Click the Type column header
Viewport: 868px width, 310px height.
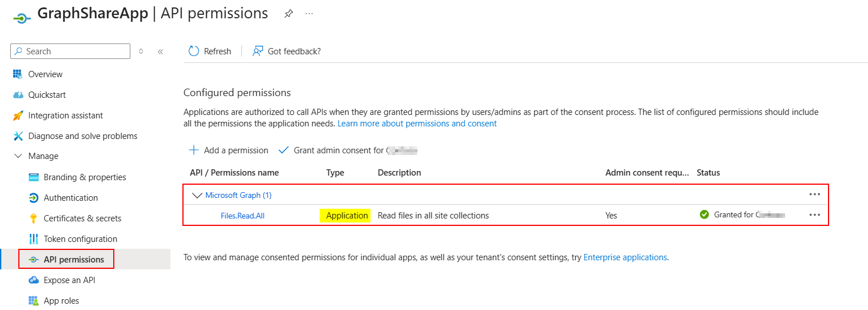tap(335, 173)
